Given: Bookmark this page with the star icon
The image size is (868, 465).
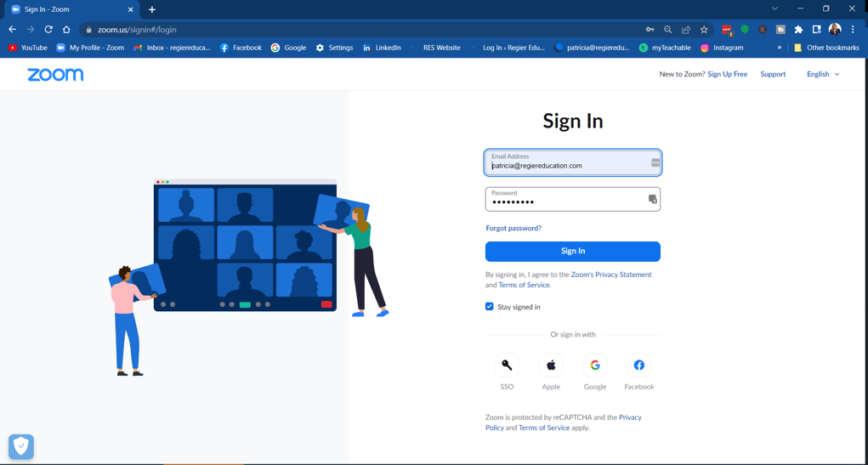Looking at the screenshot, I should pyautogui.click(x=704, y=30).
